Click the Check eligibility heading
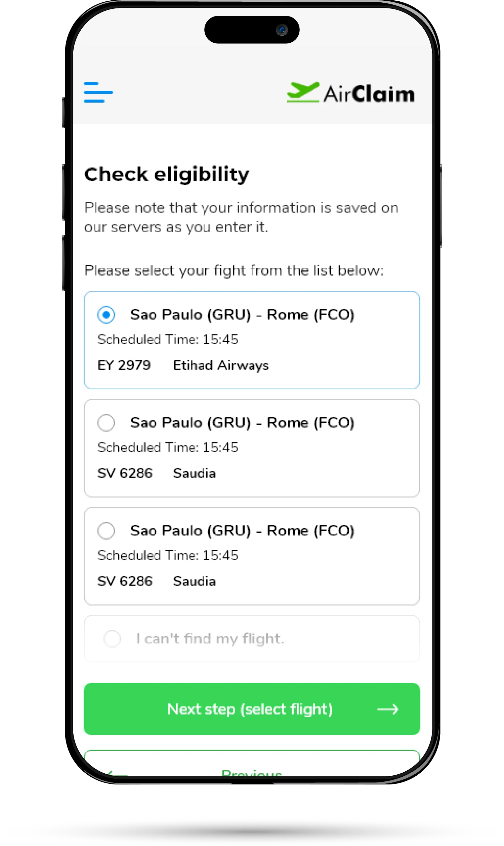Screen dimensions: 504x846 tap(166, 175)
